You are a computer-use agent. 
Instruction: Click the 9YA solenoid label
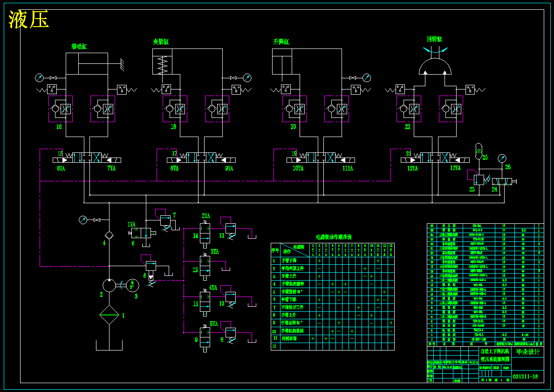click(x=229, y=169)
